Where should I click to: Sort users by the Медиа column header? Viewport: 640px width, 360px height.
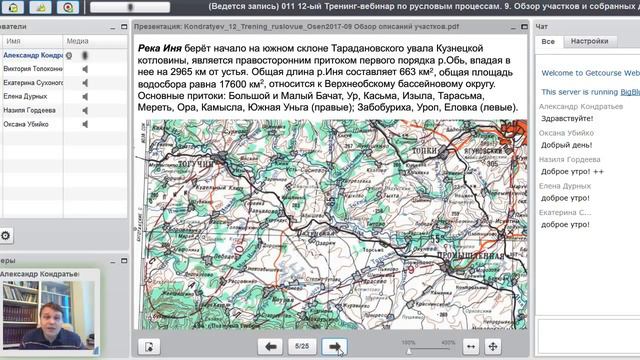pos(95,41)
